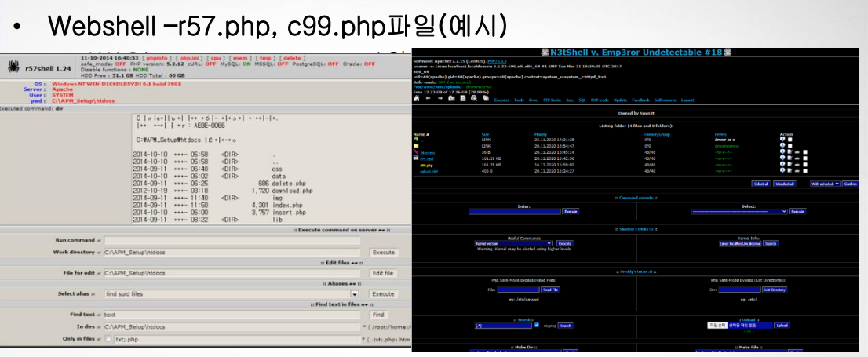Click the info icon in the upload.php row
Viewport: 868px width, 357px height.
[782, 170]
